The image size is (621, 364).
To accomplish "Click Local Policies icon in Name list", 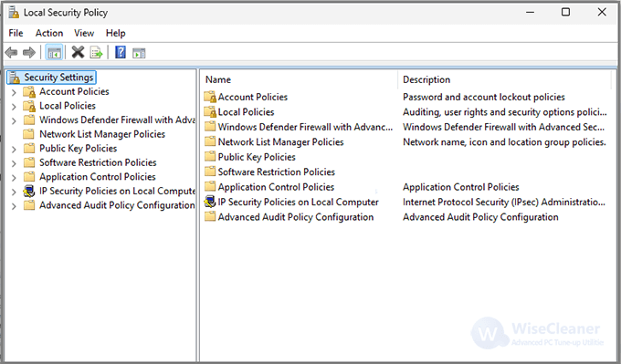I will coord(210,112).
